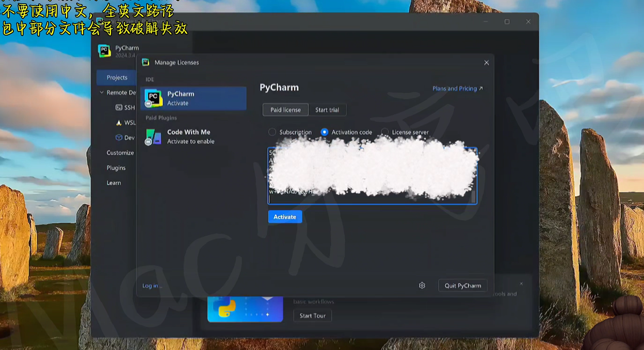This screenshot has width=644, height=350.
Task: Select the Subscription radio option
Action: 272,132
